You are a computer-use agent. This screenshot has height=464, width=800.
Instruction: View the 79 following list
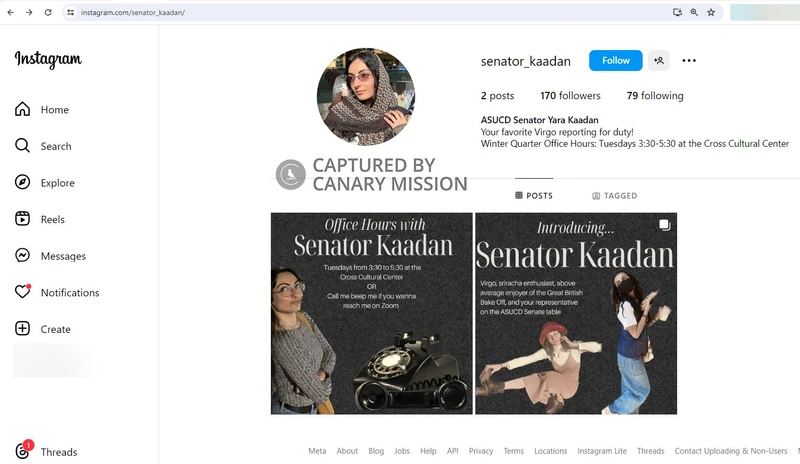click(655, 96)
